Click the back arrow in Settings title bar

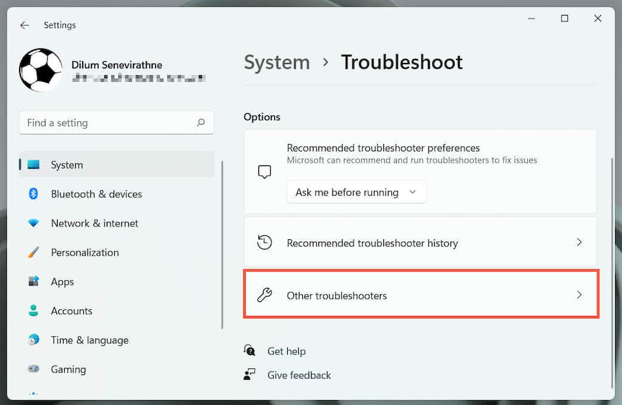[x=25, y=25]
